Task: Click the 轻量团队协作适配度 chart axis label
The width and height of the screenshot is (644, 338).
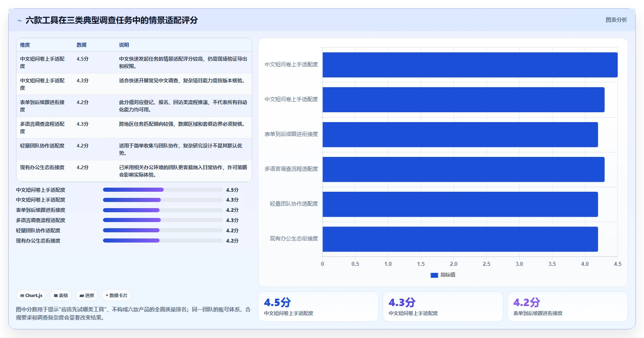Action: [x=294, y=204]
